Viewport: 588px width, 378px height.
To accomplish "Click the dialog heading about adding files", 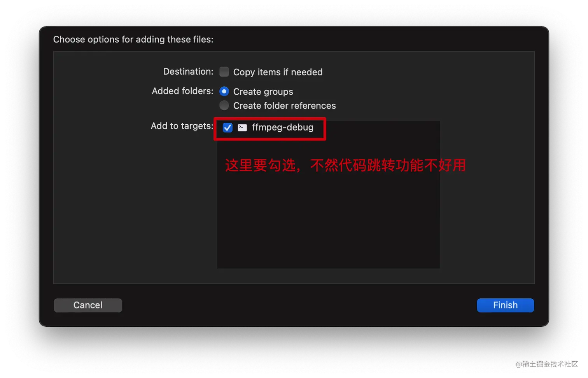I will click(133, 39).
